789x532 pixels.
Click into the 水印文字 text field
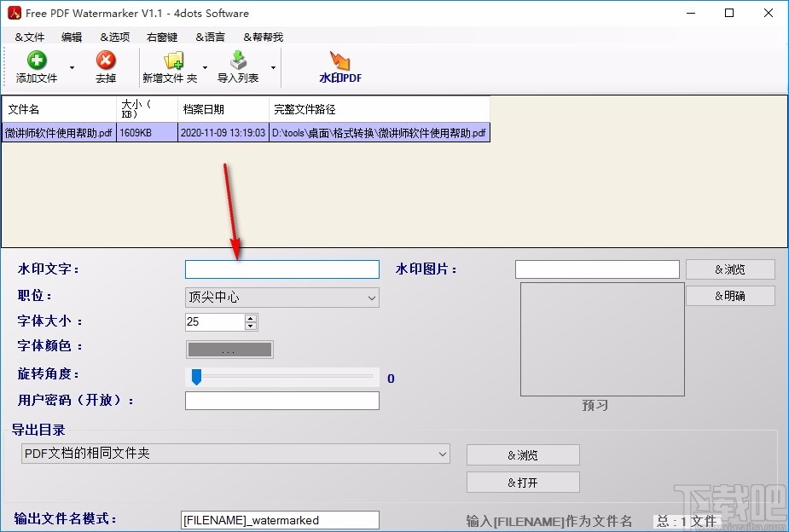(x=281, y=269)
